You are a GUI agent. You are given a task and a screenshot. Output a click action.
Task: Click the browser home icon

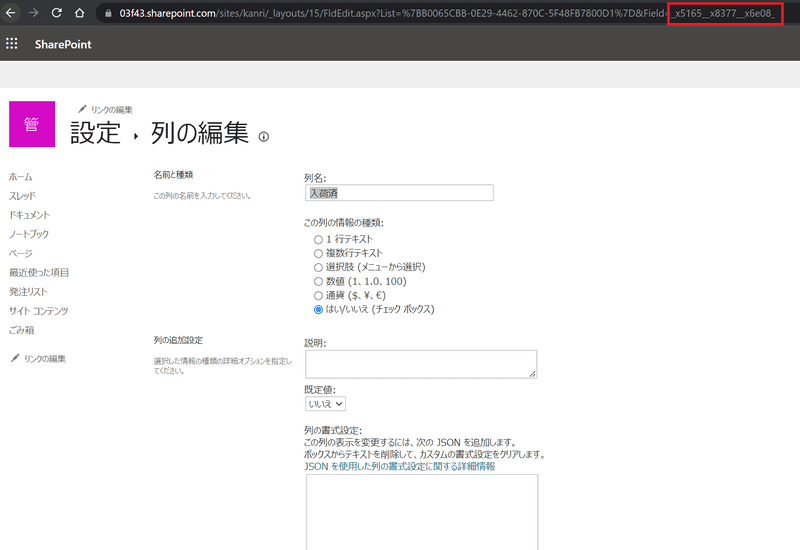[x=79, y=14]
